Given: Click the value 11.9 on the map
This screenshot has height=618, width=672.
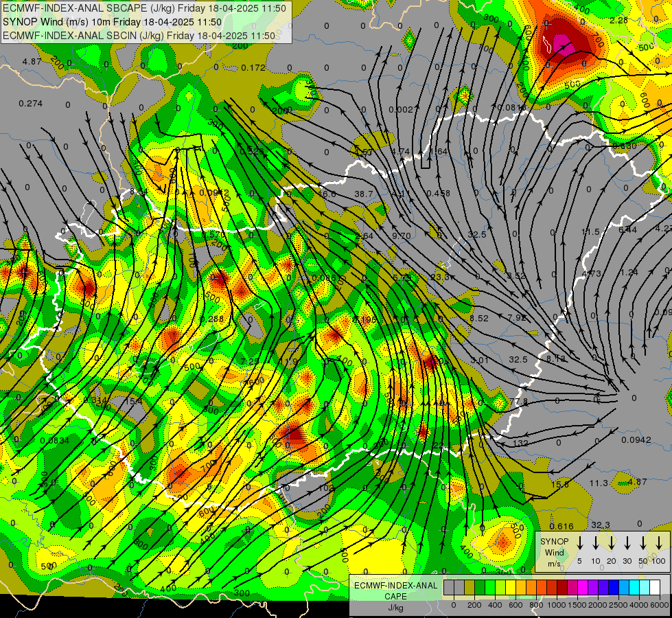Looking at the screenshot, I should pos(288,362).
